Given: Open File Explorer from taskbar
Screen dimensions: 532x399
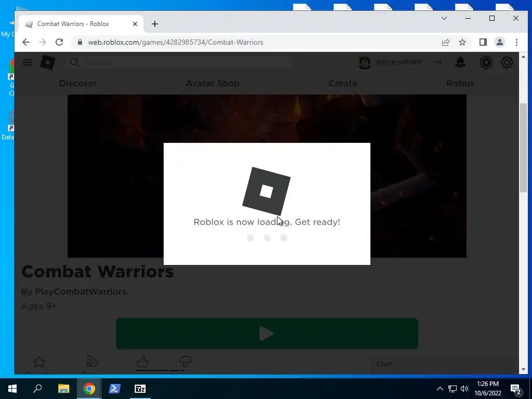Looking at the screenshot, I should [63, 389].
